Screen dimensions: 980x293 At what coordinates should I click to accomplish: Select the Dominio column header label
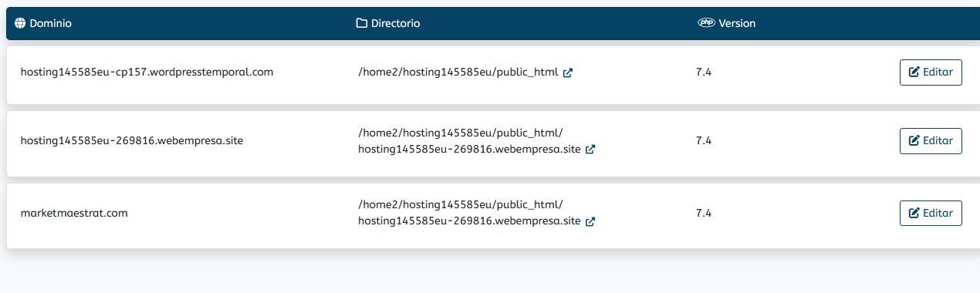[51, 23]
